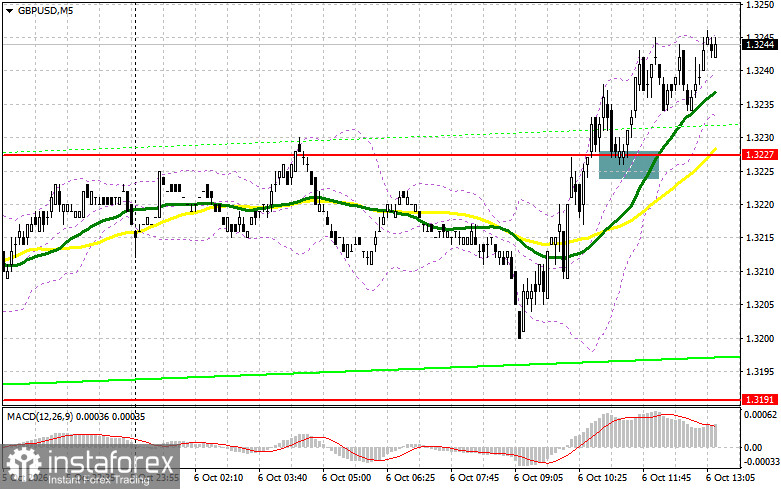Click the 6 Oct 03:40 time label

click(282, 478)
